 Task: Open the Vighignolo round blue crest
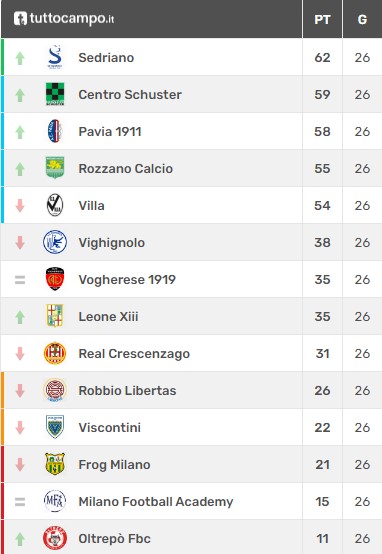(55, 242)
